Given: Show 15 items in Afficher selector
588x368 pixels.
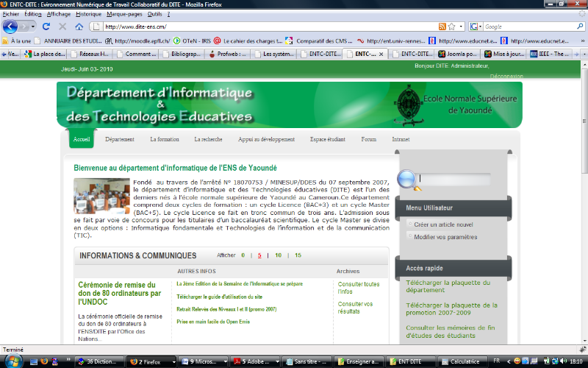Looking at the screenshot, I should point(298,255).
